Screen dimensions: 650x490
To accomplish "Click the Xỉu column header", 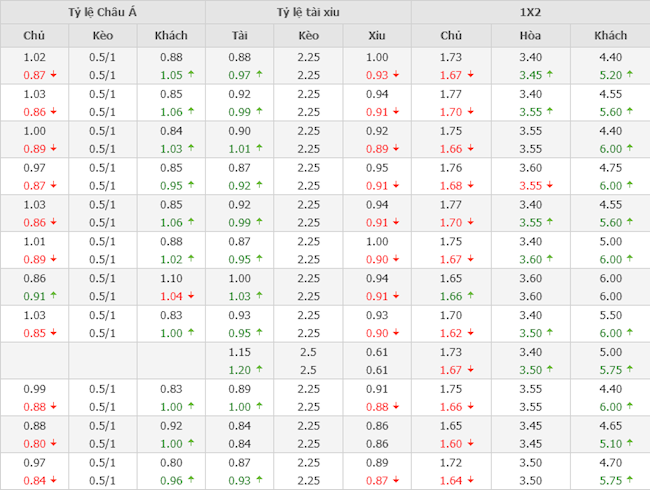I will pos(377,35).
